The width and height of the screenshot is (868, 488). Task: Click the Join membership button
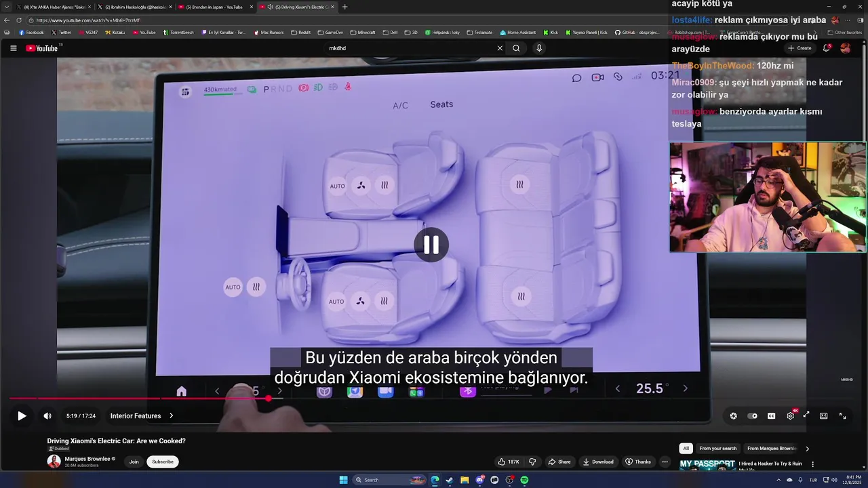134,462
